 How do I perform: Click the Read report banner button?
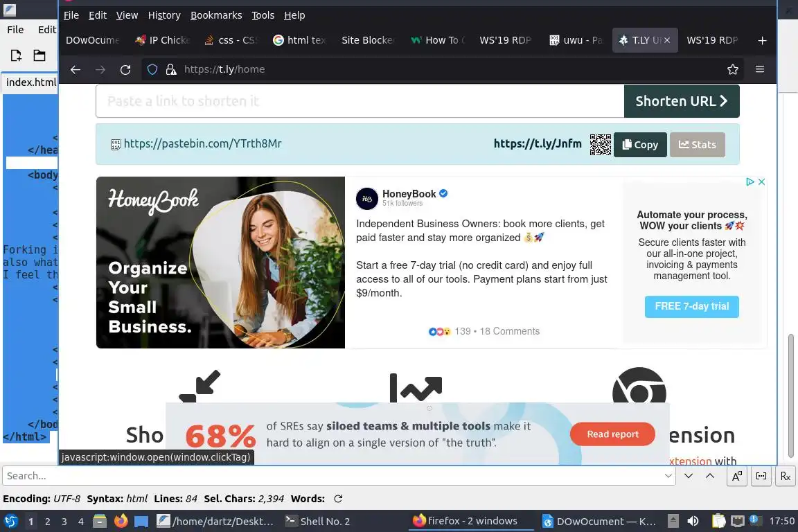[x=612, y=434]
